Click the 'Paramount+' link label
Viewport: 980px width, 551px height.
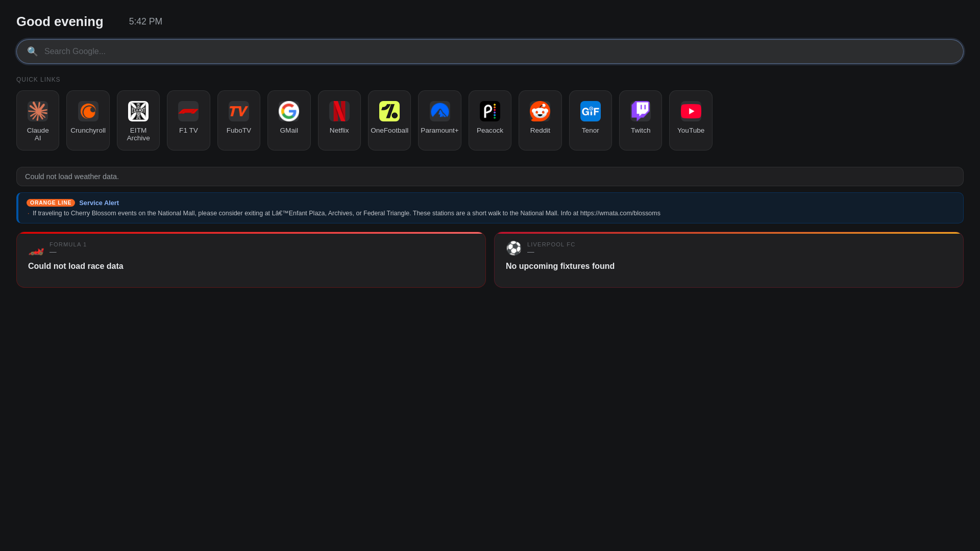(x=439, y=131)
